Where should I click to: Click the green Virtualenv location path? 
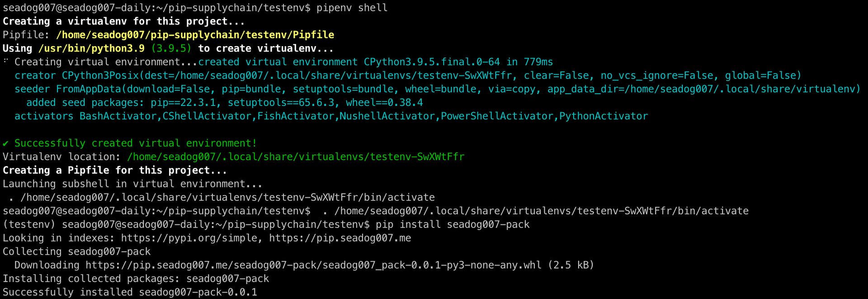click(296, 157)
